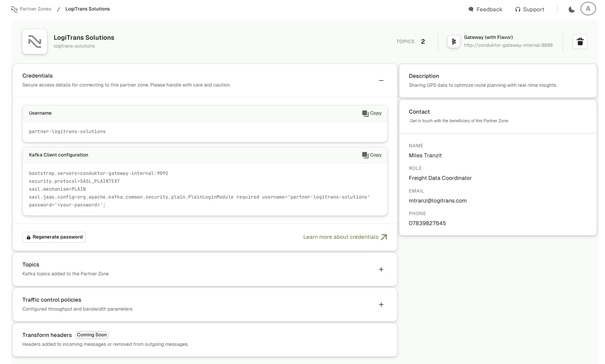605x364 pixels.
Task: Toggle dark mode moon icon
Action: [x=571, y=9]
